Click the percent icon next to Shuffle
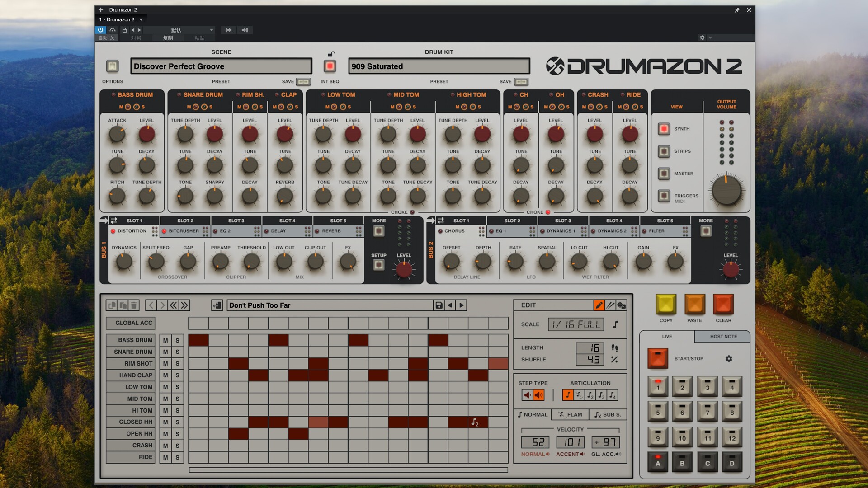868x488 pixels. coord(614,360)
